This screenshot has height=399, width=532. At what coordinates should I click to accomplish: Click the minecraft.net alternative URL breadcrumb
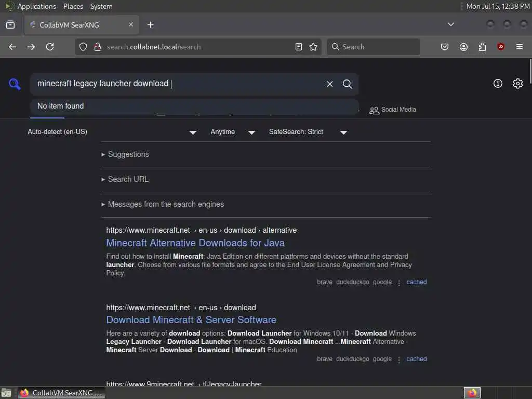(x=201, y=230)
